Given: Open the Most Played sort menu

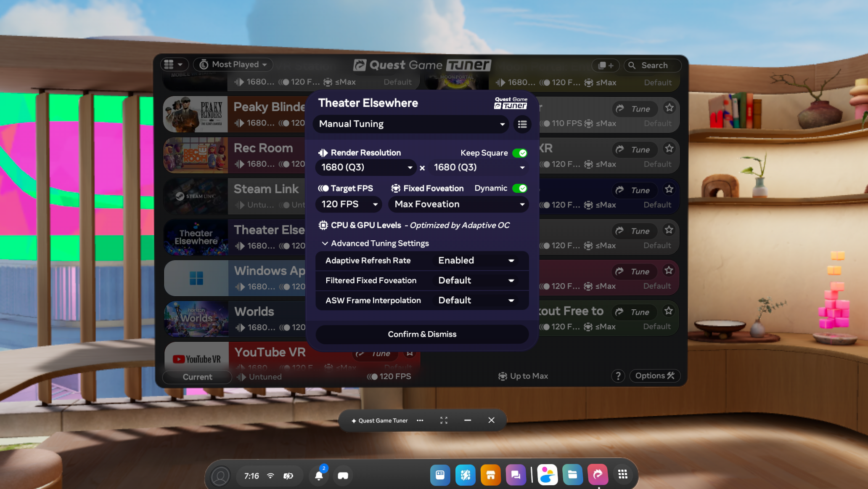Looking at the screenshot, I should 233,64.
